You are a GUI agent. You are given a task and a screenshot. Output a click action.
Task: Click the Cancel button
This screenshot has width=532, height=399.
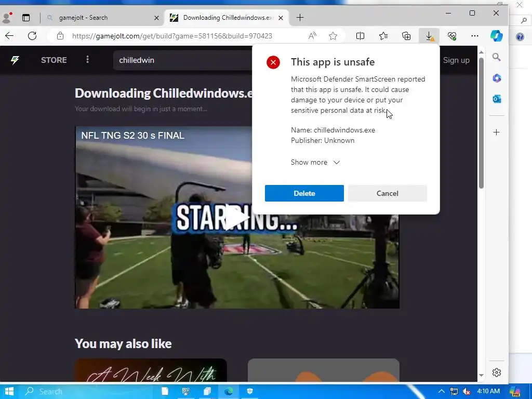click(388, 193)
